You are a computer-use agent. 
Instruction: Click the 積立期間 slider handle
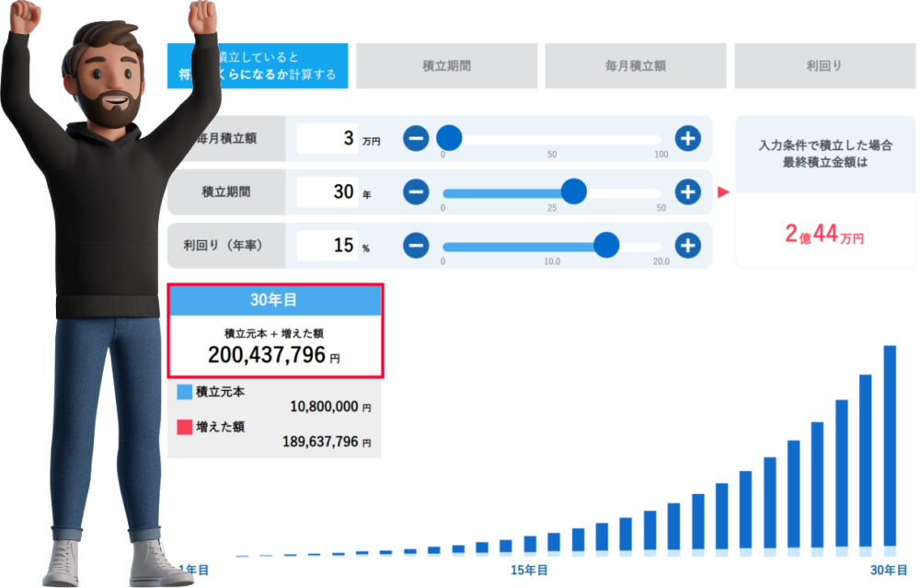[573, 192]
